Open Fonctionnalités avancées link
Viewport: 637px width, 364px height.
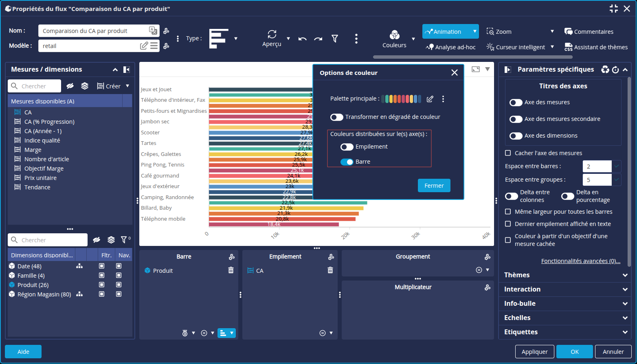pos(580,261)
